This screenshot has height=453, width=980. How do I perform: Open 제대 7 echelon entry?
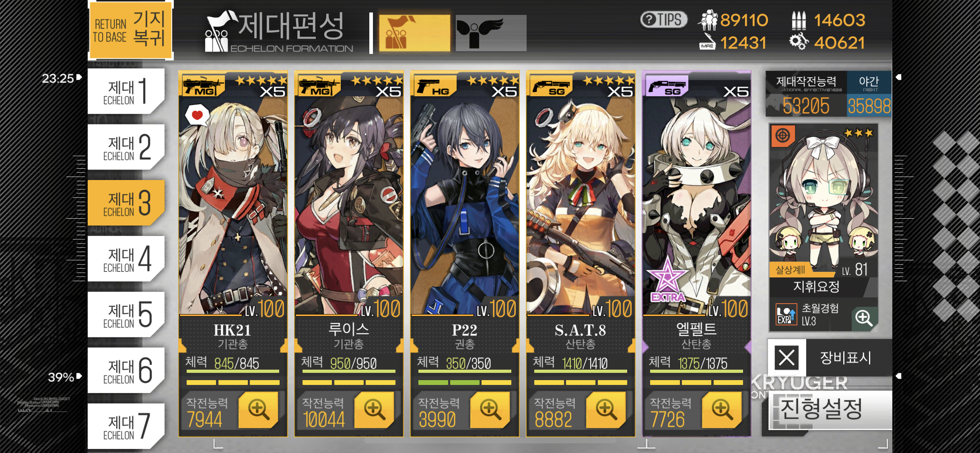coord(126,426)
